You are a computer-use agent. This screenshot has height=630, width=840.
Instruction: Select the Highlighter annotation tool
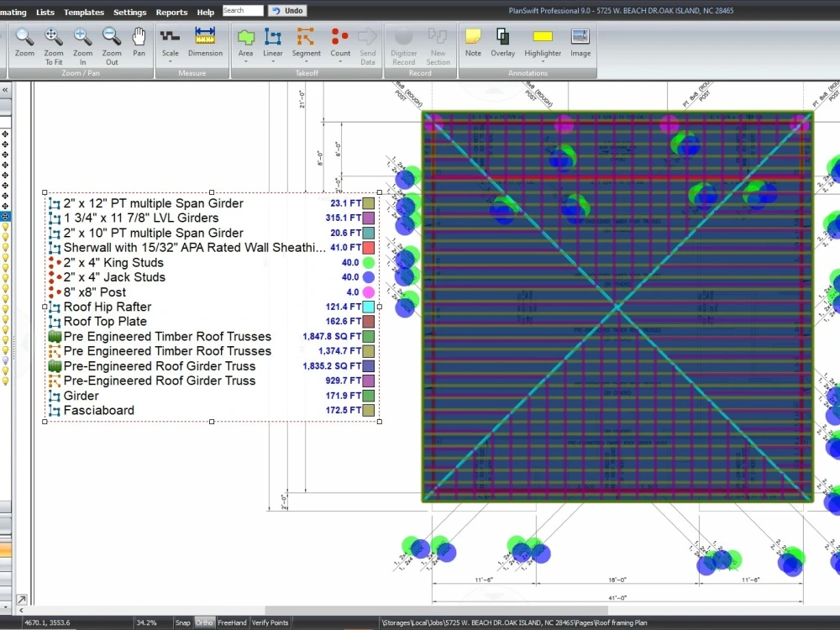(542, 42)
